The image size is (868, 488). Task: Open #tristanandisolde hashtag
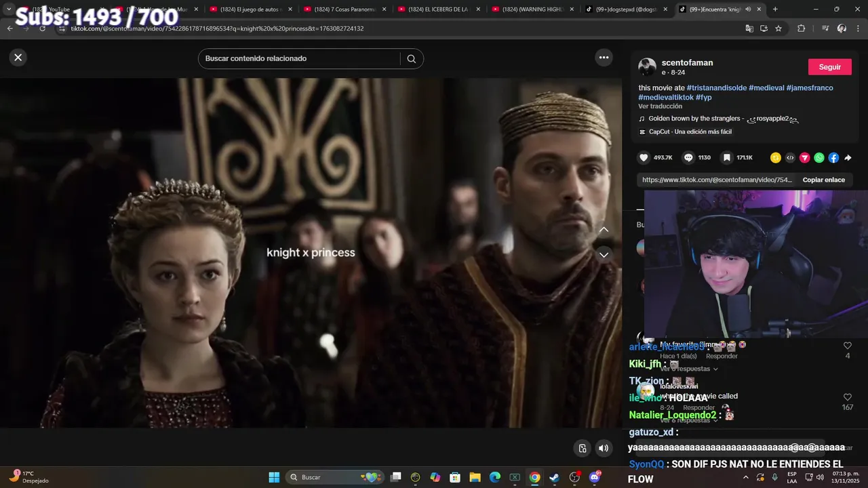tap(716, 88)
